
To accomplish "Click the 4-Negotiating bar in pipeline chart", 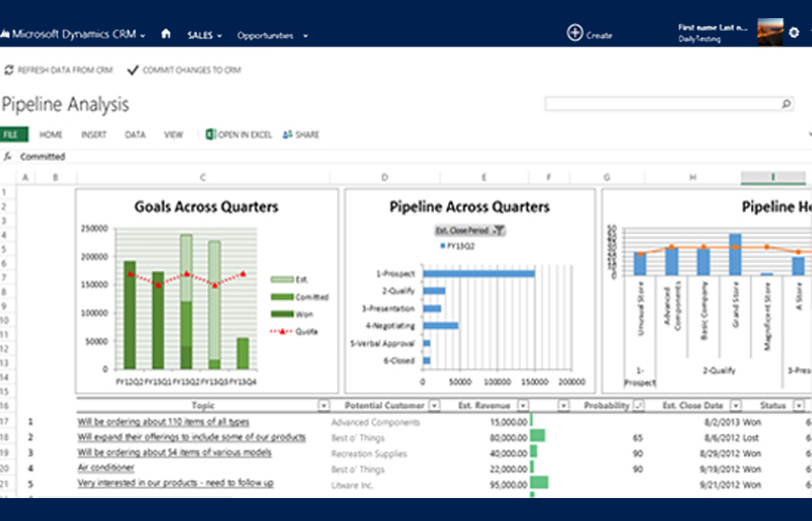I will coord(440,326).
